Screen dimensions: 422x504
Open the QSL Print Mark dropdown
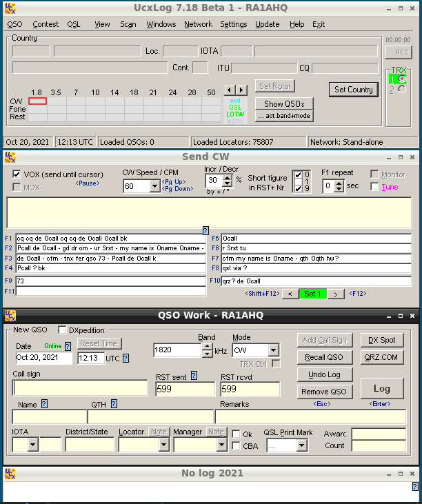click(301, 445)
